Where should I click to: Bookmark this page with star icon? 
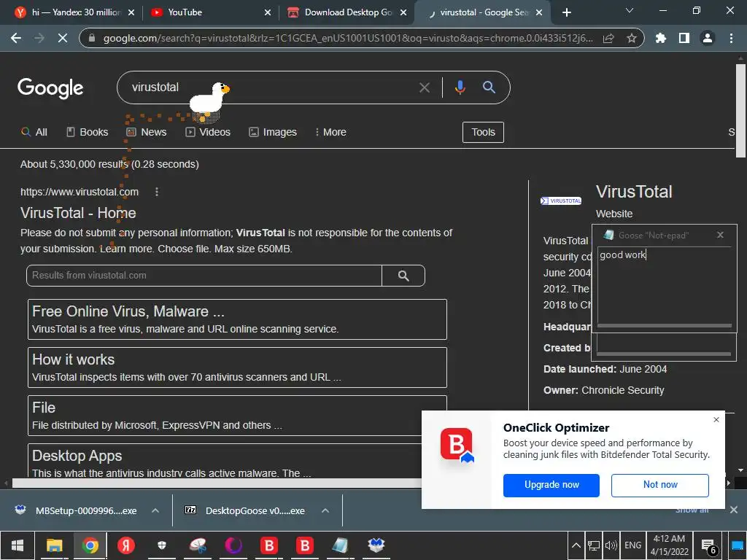click(x=632, y=38)
